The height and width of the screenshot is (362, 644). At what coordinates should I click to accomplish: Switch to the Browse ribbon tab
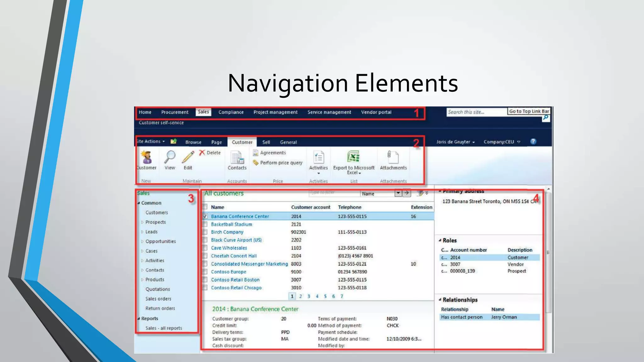193,142
